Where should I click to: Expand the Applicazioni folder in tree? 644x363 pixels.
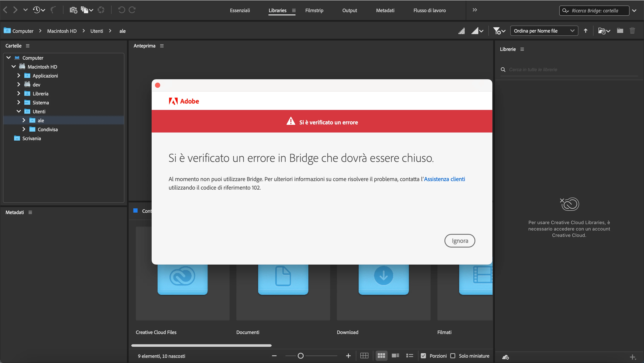pyautogui.click(x=19, y=75)
